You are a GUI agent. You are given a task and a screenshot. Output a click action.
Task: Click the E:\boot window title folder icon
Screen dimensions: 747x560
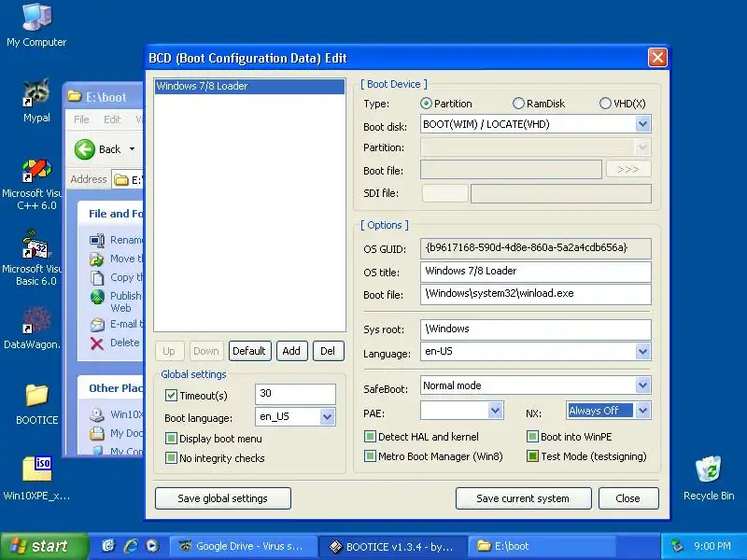[x=74, y=97]
